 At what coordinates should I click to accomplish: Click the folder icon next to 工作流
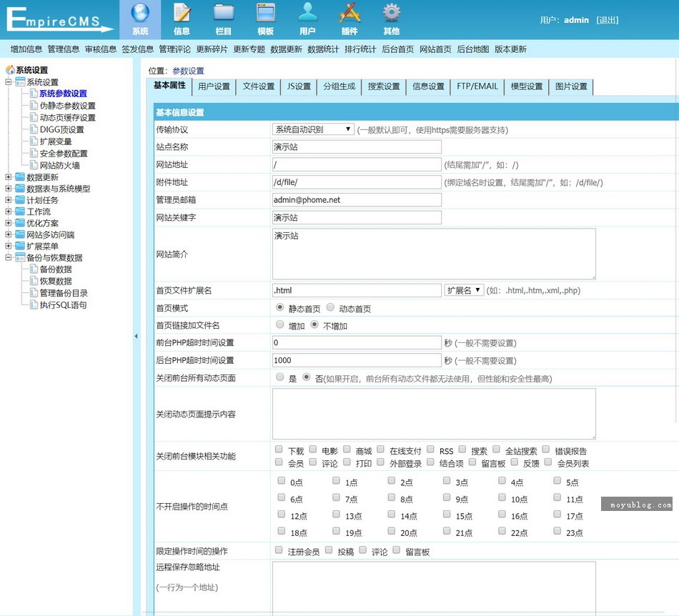coord(20,212)
